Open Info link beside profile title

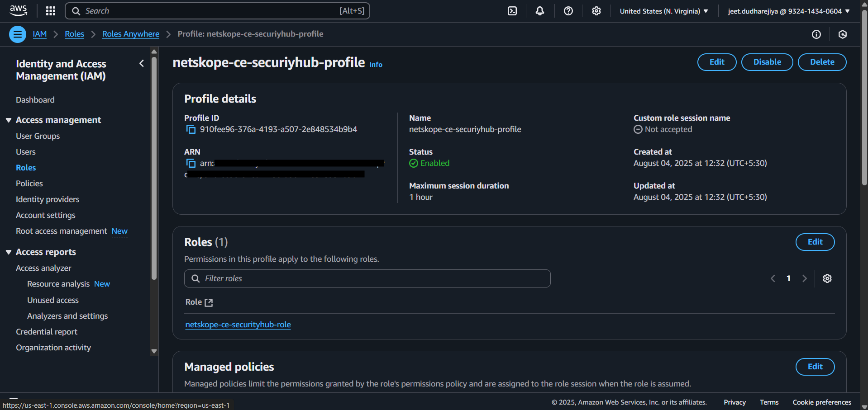[x=376, y=65]
